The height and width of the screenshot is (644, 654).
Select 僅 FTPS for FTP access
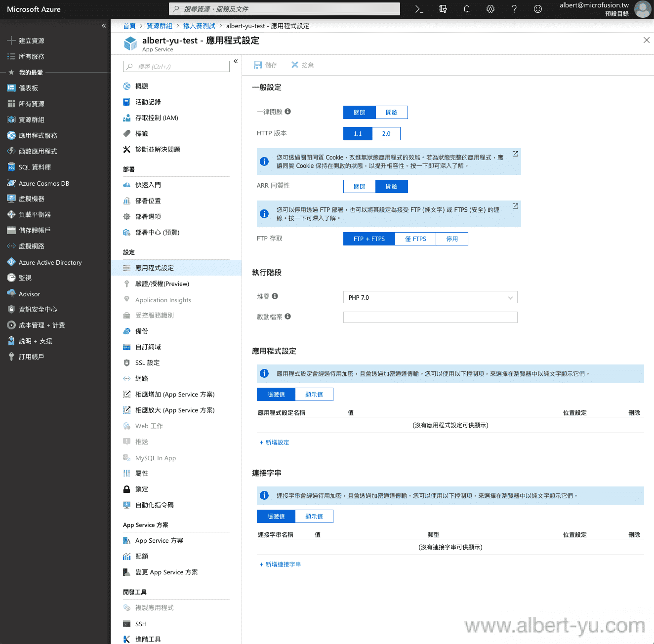[415, 239]
